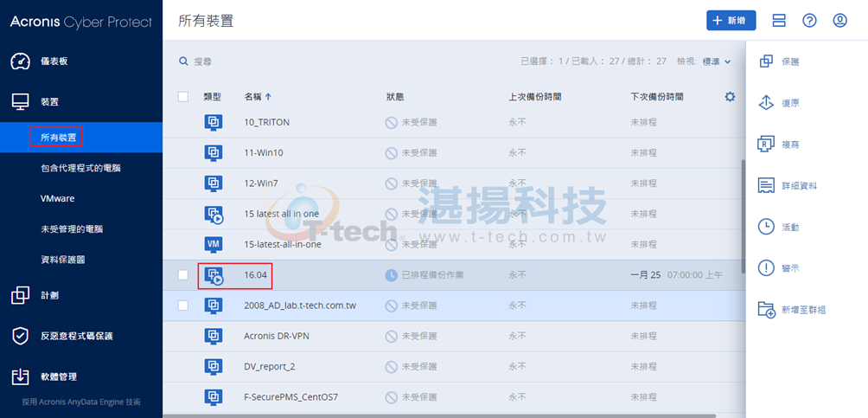This screenshot has height=418, width=868.
Task: Click device type icon for 11-Win10
Action: tap(214, 152)
